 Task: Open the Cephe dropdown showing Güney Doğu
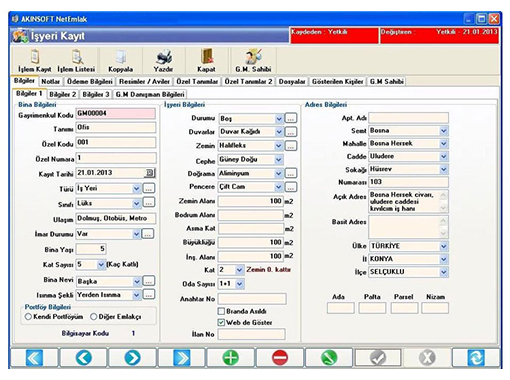point(279,160)
